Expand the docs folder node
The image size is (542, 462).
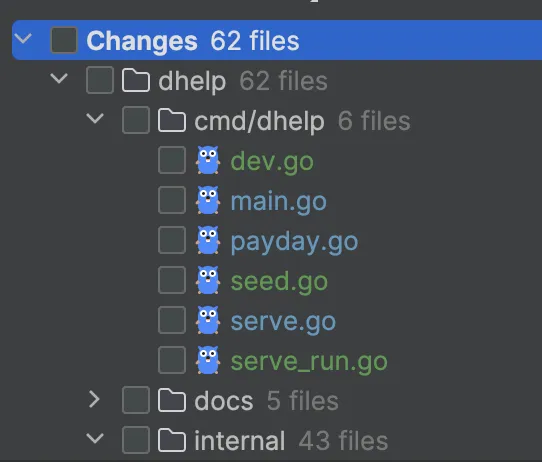pyautogui.click(x=94, y=400)
